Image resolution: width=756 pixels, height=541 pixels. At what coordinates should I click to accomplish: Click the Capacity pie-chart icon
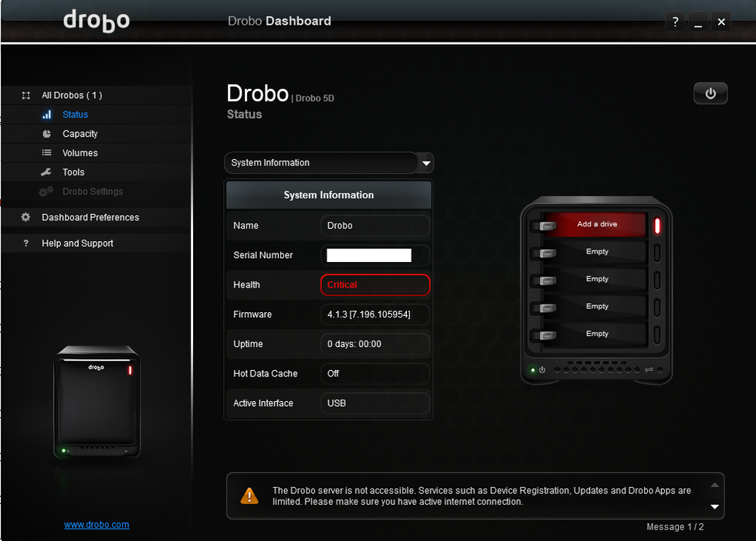click(x=47, y=134)
